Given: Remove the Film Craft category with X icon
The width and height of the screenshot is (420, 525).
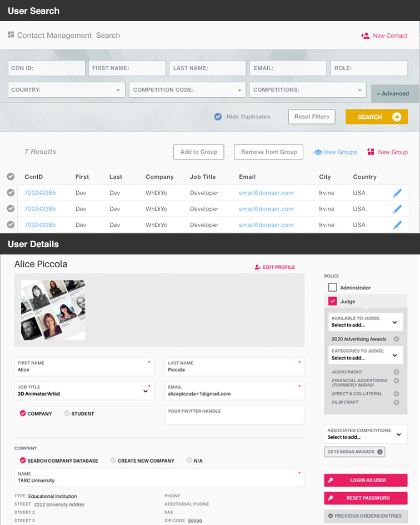Looking at the screenshot, I should [x=396, y=402].
